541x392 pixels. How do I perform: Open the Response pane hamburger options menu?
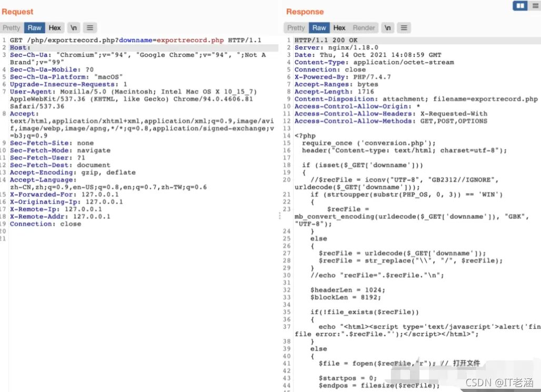pos(404,27)
